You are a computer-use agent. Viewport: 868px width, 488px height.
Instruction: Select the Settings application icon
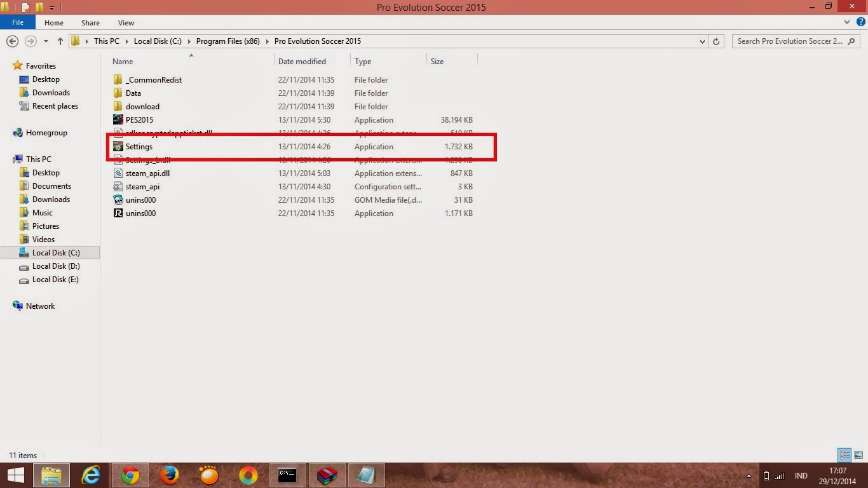click(x=118, y=147)
